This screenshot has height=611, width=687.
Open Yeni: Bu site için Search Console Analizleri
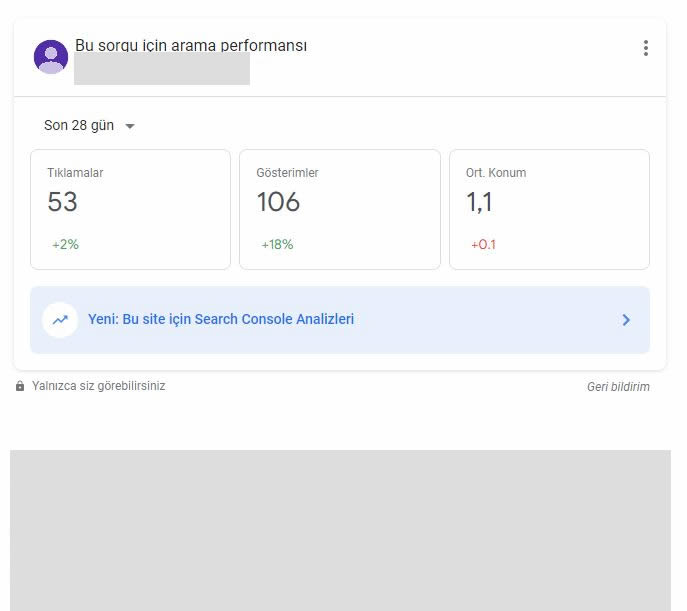pos(340,320)
